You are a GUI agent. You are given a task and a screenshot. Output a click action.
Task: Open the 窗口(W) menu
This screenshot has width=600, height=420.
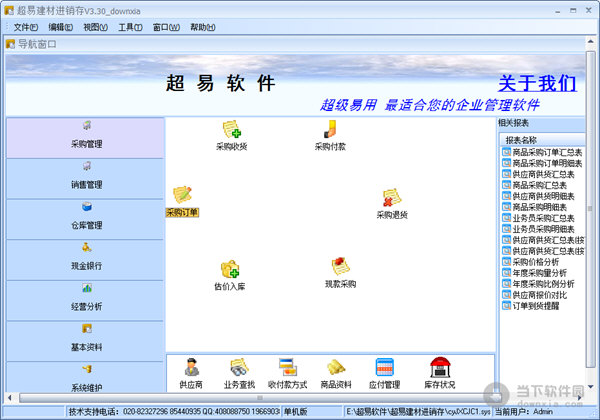pos(166,27)
